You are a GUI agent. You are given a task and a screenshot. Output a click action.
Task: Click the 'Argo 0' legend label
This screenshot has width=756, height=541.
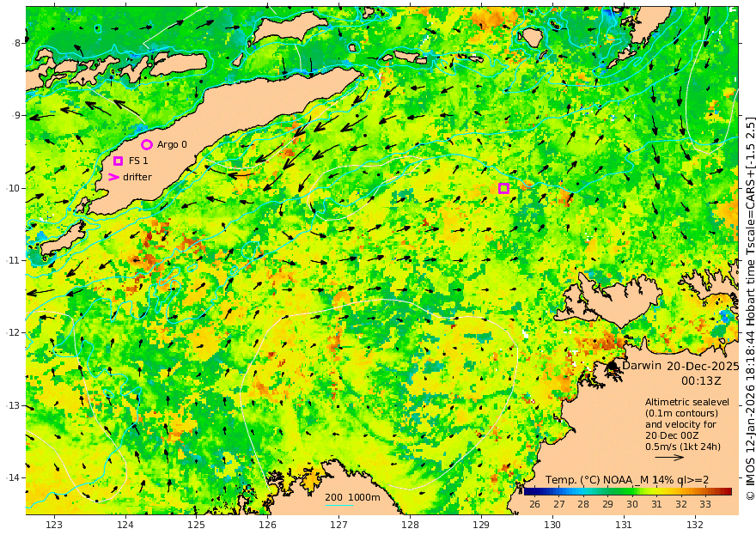172,144
